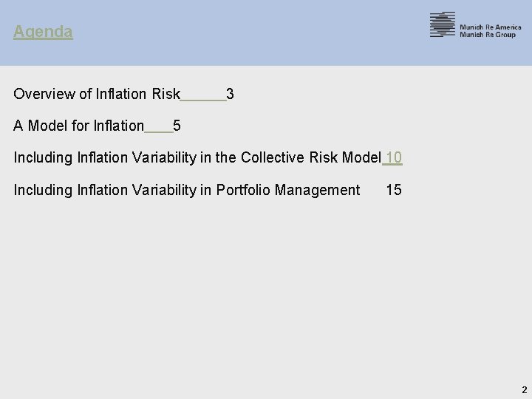The image size is (532, 399).
Task: Click the underlined page number 10
Action: pyautogui.click(x=394, y=157)
